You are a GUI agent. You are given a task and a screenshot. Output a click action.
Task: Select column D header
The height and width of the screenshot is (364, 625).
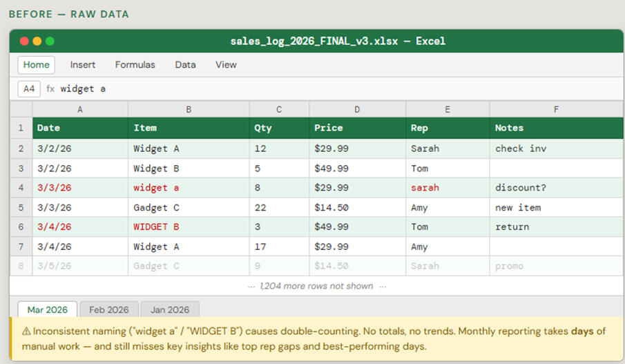pos(357,109)
